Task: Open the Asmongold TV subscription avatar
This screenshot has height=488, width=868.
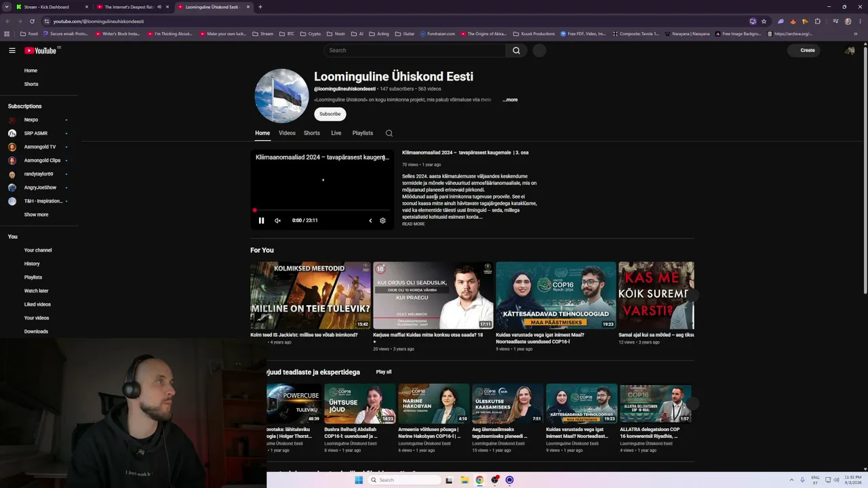Action: tap(12, 147)
